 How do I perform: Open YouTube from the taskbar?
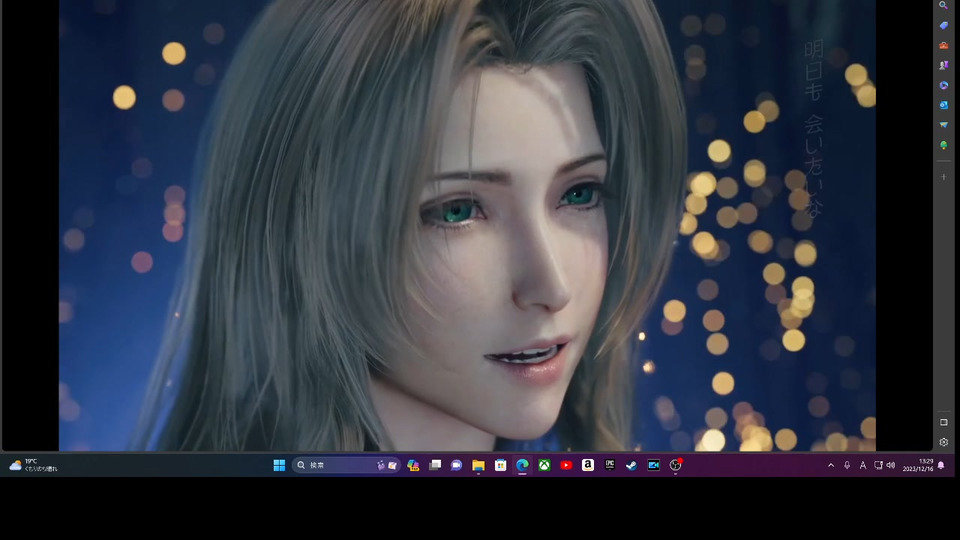pyautogui.click(x=566, y=465)
